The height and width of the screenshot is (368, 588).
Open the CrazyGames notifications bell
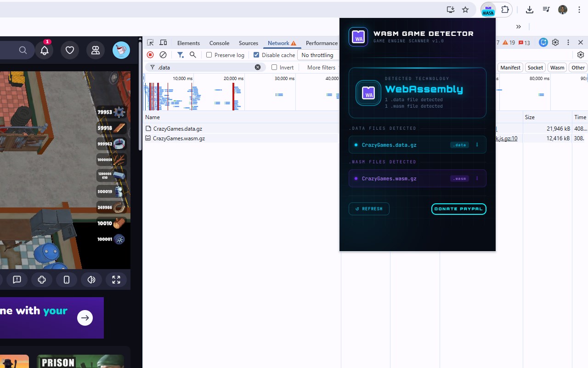45,50
